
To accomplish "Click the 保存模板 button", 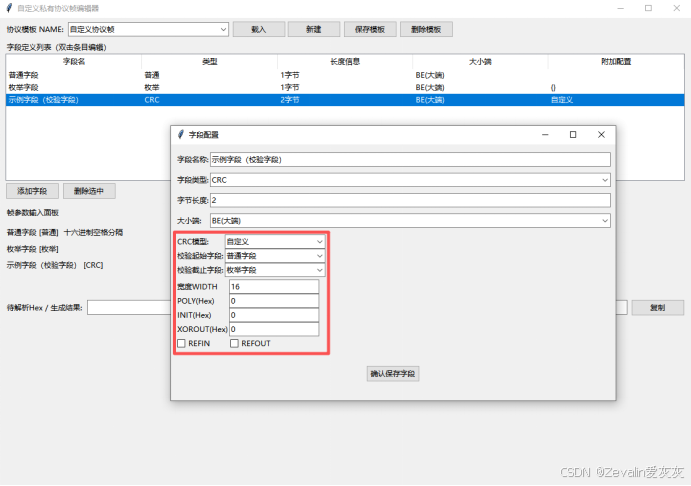I will pyautogui.click(x=370, y=30).
